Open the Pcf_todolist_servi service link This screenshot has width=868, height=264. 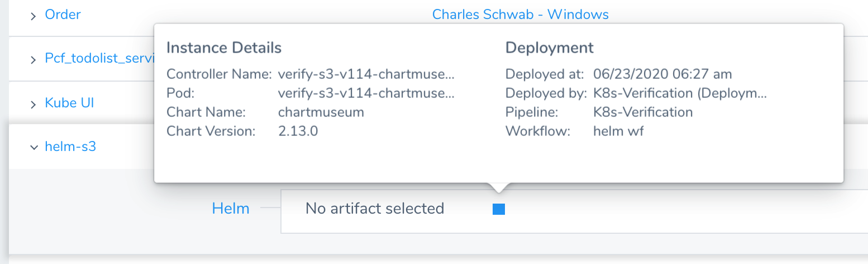(x=99, y=59)
